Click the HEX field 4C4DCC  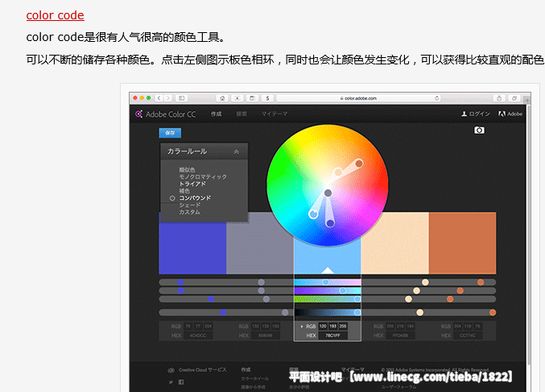click(x=198, y=336)
